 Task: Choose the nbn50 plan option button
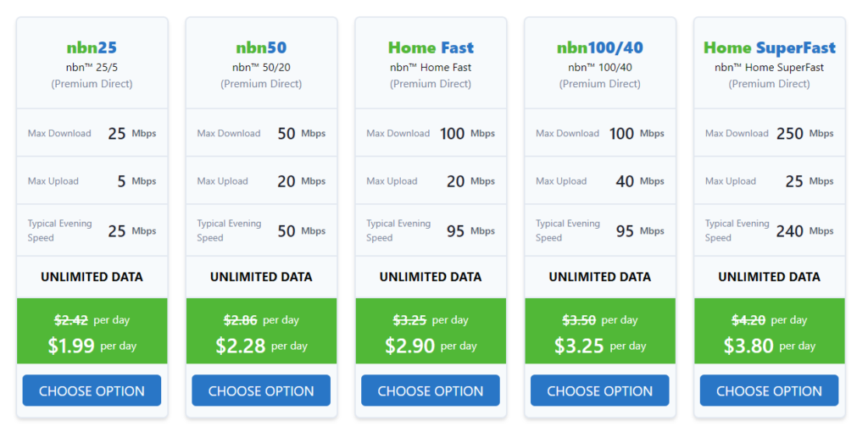(x=261, y=390)
